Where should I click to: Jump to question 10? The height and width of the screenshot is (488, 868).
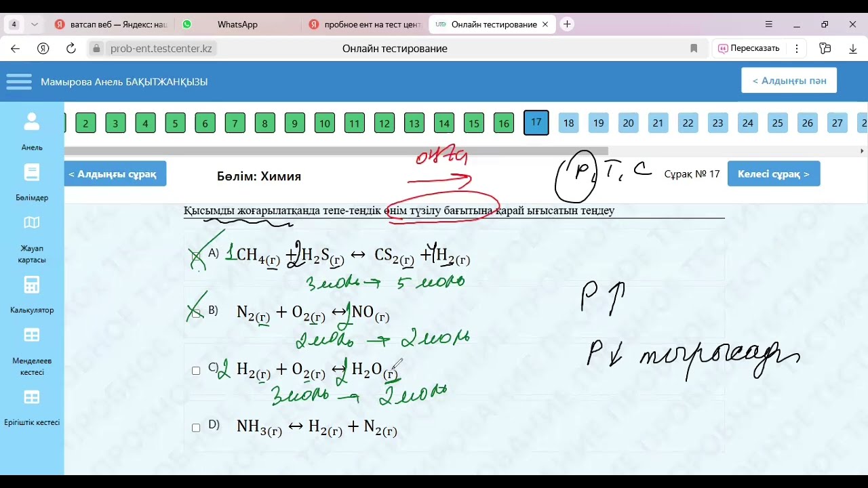pos(324,123)
